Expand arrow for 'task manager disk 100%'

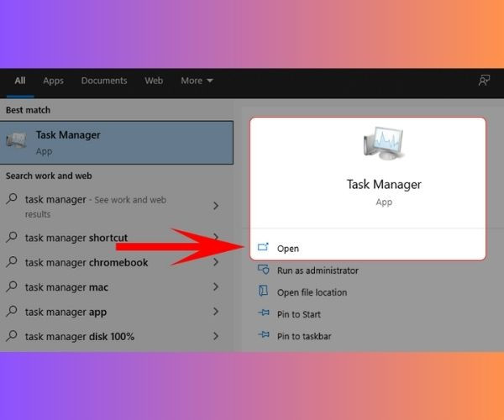tap(216, 336)
